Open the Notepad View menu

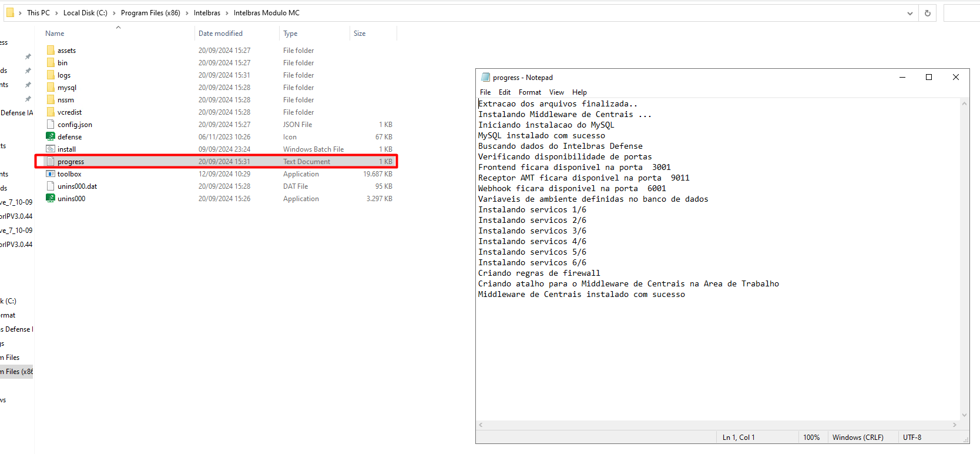[x=556, y=92]
